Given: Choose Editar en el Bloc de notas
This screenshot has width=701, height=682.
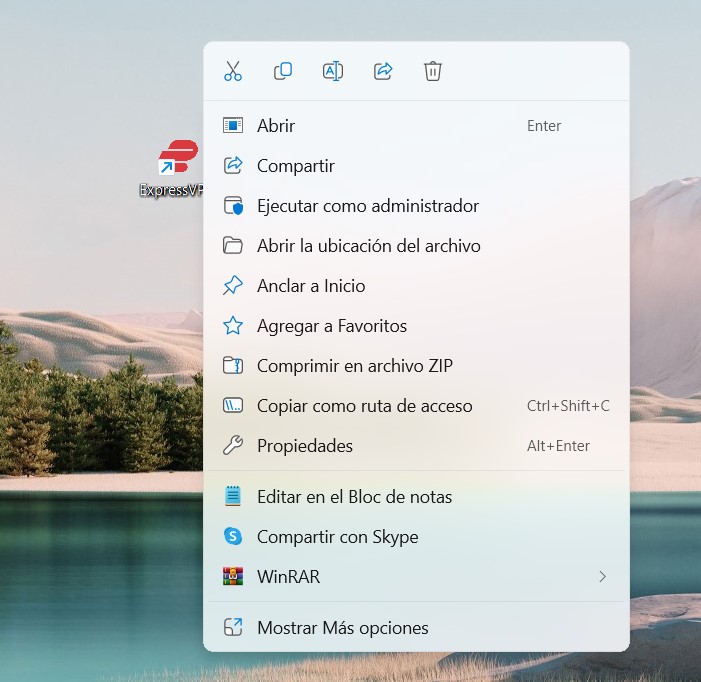Looking at the screenshot, I should click(x=416, y=497).
